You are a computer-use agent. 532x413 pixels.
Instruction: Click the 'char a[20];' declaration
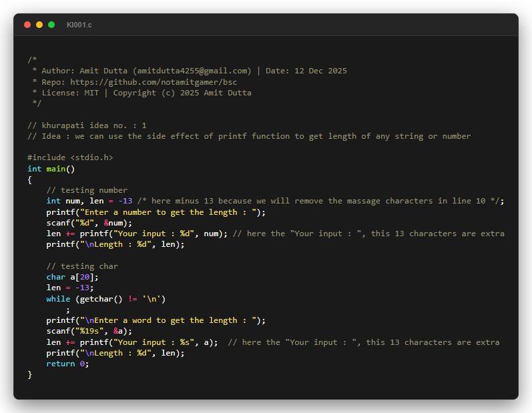73,278
